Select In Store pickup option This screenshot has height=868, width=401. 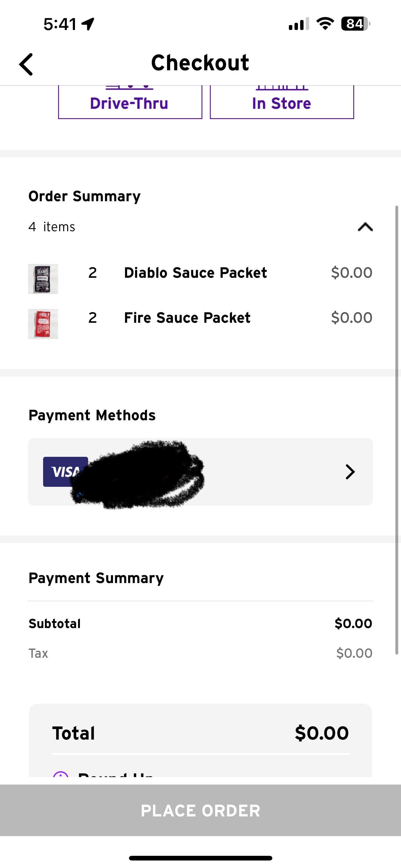coord(282,102)
